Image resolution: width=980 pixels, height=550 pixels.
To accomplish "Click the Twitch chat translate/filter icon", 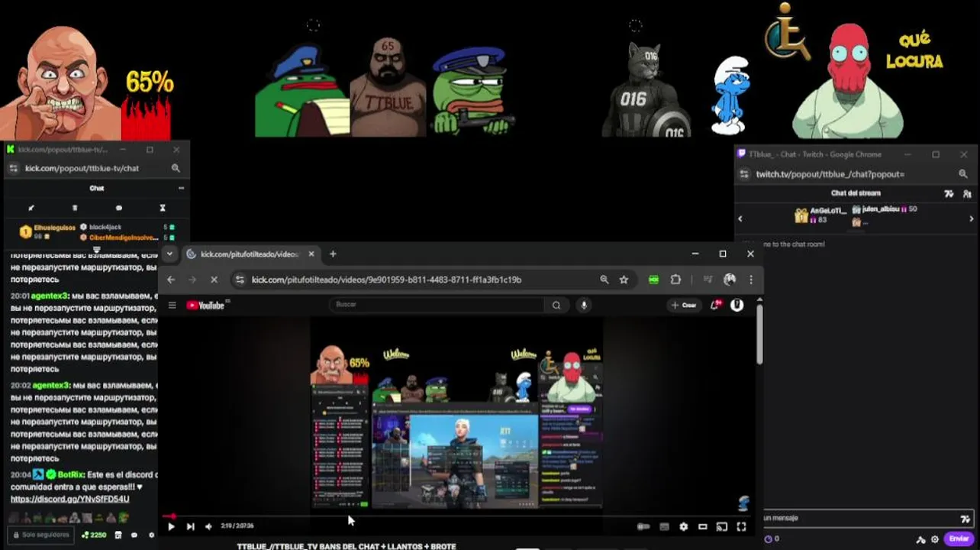I will click(x=949, y=194).
